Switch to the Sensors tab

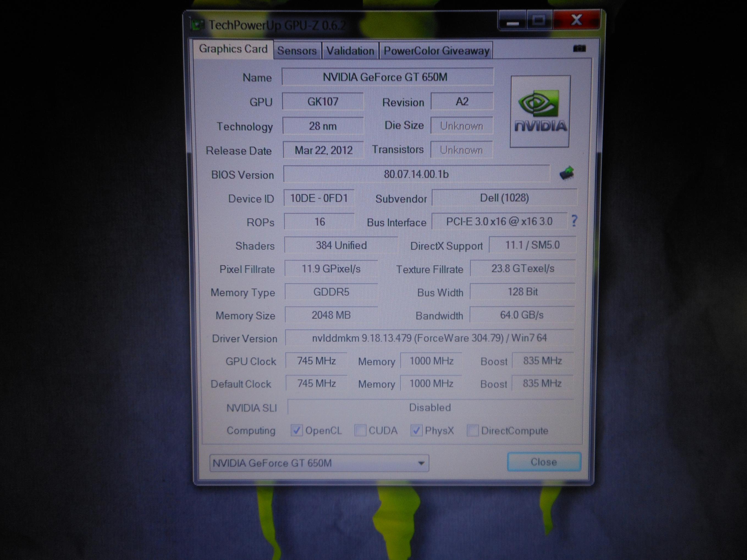point(297,51)
